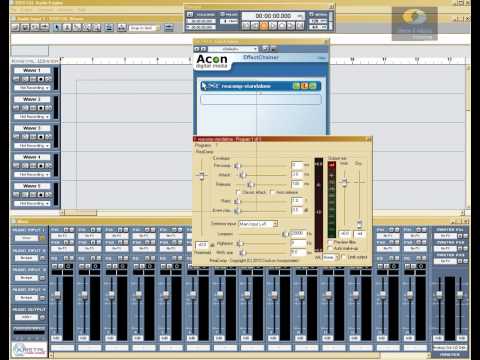Image resolution: width=480 pixels, height=360 pixels.
Task: Arm Waver 1 track for recording
Action: [x=41, y=79]
